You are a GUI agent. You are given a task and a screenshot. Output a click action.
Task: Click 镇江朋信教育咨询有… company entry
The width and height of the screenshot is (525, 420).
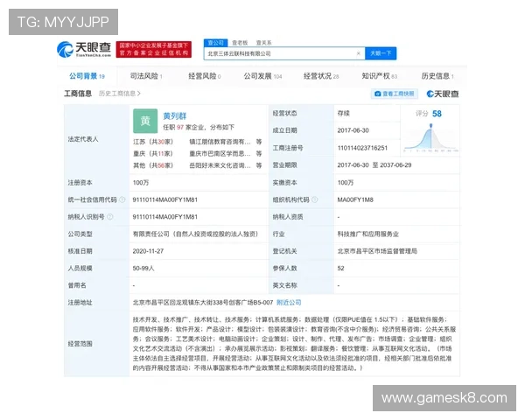tap(220, 142)
